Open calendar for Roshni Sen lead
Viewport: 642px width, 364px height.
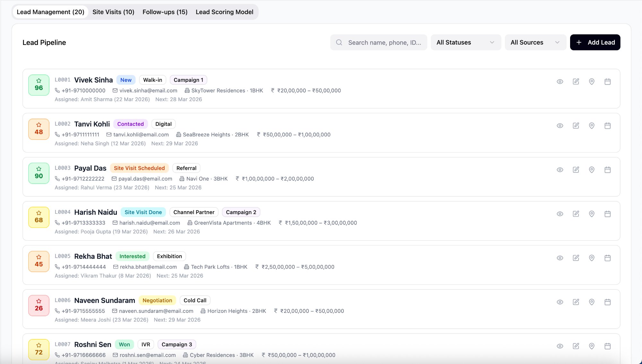click(607, 346)
